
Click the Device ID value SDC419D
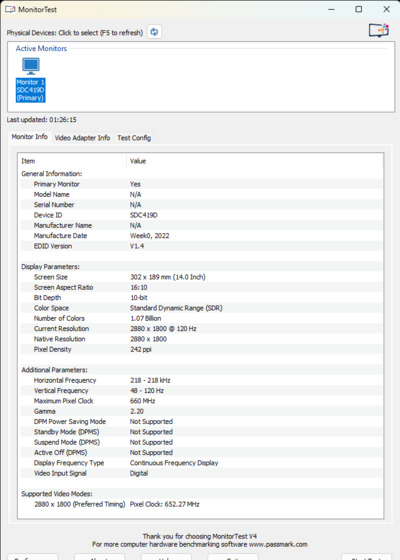point(144,215)
